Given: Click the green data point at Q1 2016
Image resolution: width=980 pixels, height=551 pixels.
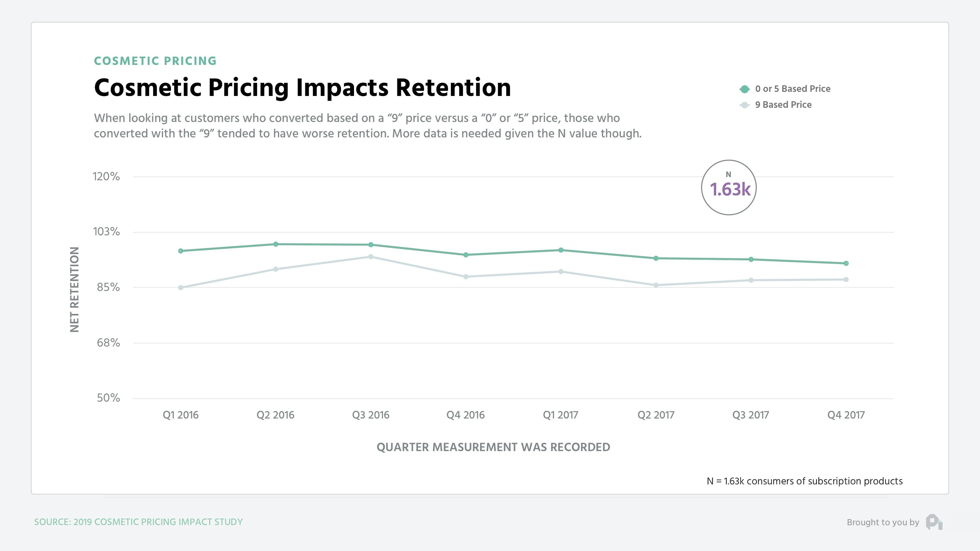Looking at the screenshot, I should [181, 251].
